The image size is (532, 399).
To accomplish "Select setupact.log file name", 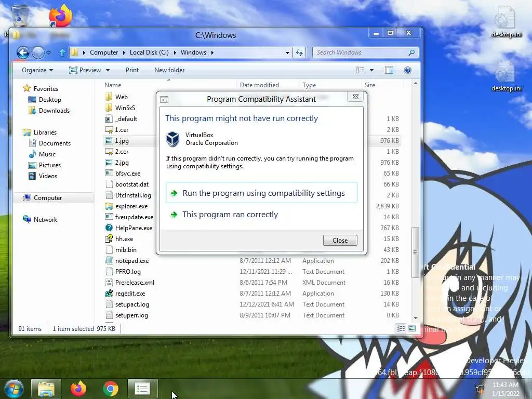I will point(132,304).
